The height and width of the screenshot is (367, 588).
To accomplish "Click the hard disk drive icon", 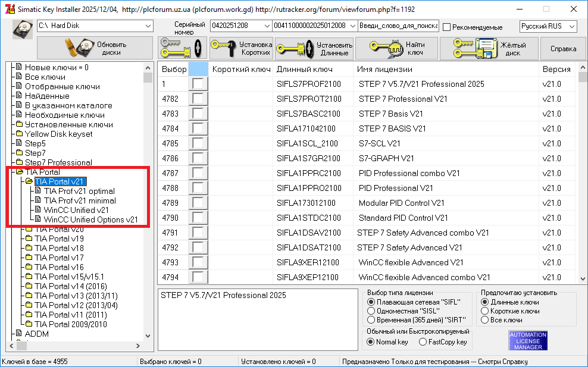I will (x=23, y=30).
